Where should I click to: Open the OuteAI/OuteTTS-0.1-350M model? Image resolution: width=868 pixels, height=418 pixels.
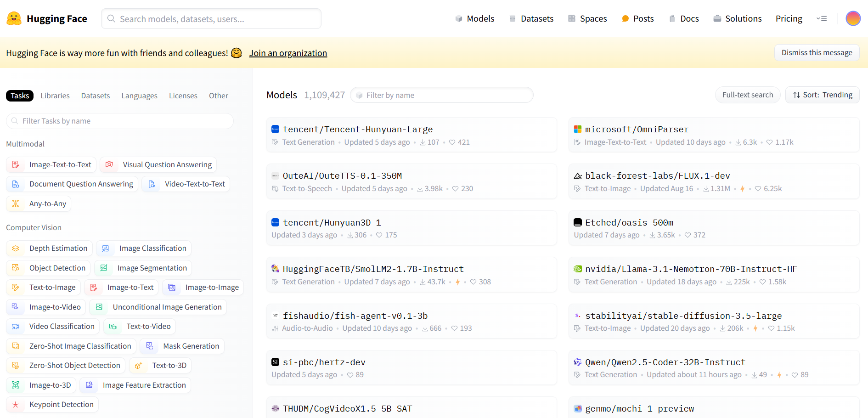(x=411, y=181)
